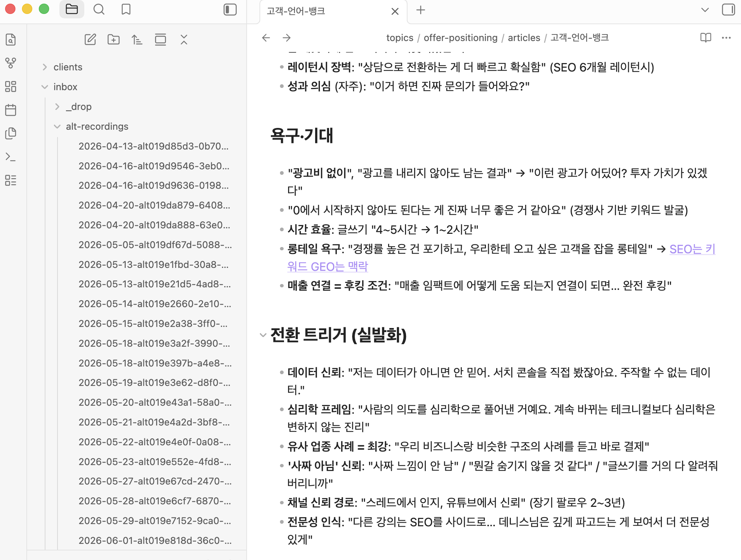
Task: Navigate back with left arrow
Action: (x=266, y=38)
